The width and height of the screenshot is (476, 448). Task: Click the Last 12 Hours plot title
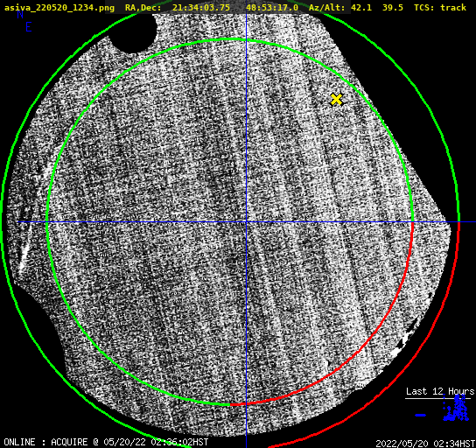tap(440, 391)
